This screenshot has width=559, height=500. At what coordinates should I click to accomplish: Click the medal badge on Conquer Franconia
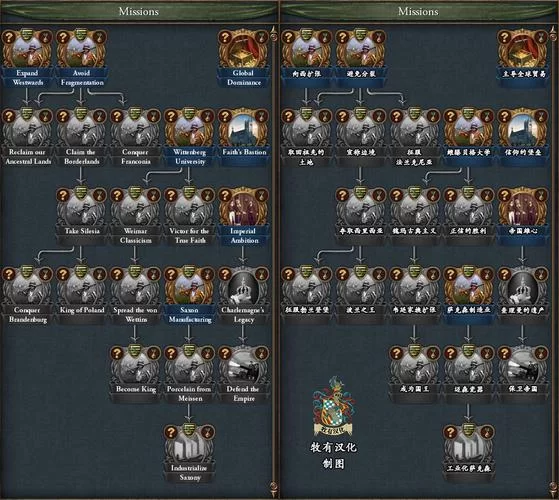(153, 116)
